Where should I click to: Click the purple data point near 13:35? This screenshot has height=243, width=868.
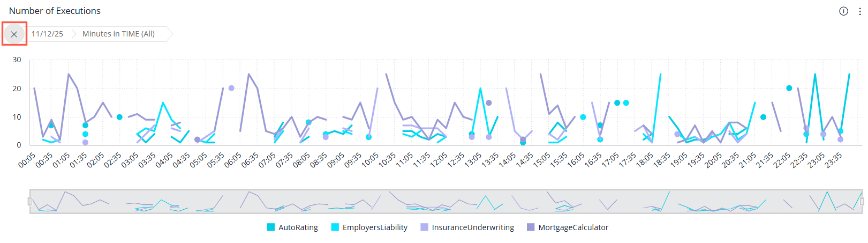pos(488,102)
